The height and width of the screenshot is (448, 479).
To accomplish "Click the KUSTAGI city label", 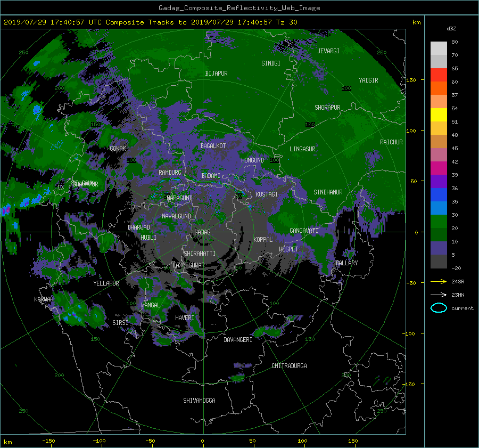I will tap(267, 194).
